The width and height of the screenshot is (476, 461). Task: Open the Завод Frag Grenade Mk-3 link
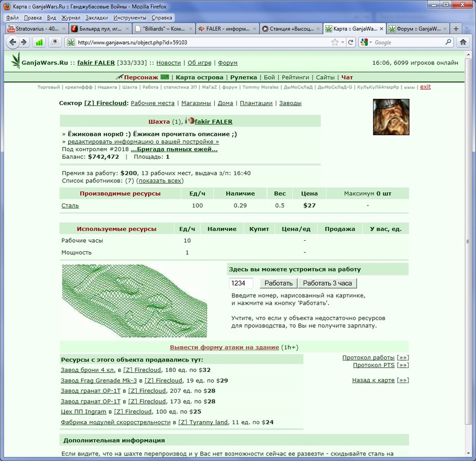click(x=99, y=380)
